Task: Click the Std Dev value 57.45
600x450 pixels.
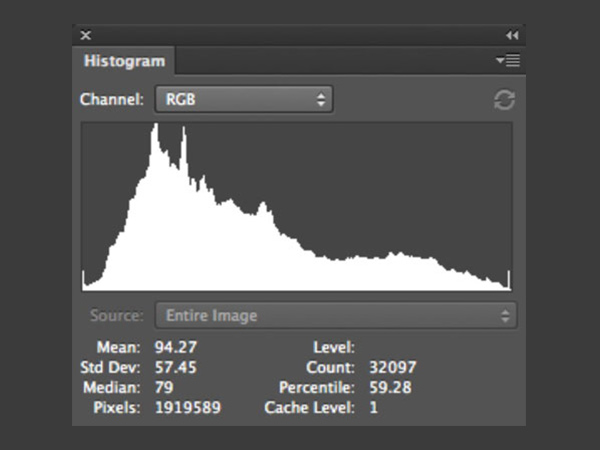Action: [176, 368]
